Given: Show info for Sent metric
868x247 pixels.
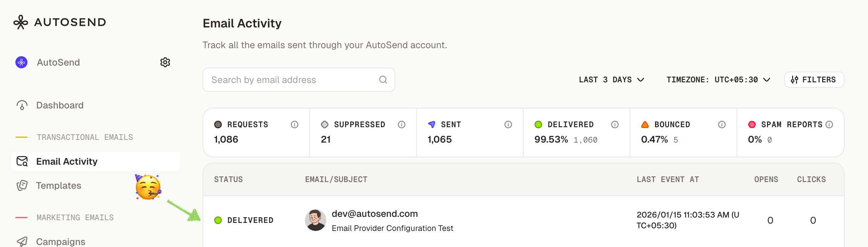Looking at the screenshot, I should point(508,125).
